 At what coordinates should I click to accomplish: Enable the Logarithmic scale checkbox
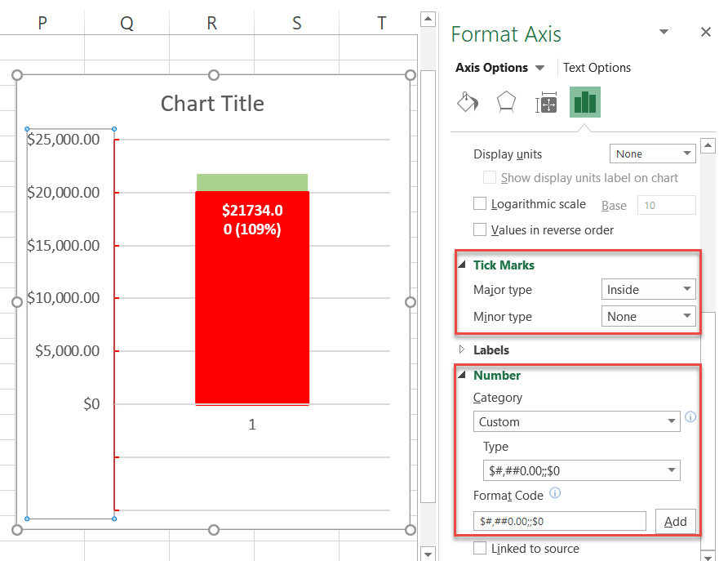pyautogui.click(x=480, y=204)
